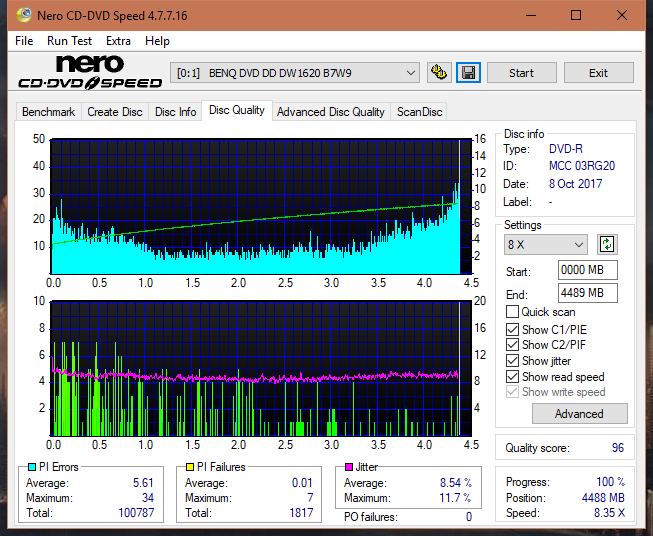Image resolution: width=653 pixels, height=536 pixels.
Task: Close the Nero CD-DVD Speed window
Action: (622, 15)
